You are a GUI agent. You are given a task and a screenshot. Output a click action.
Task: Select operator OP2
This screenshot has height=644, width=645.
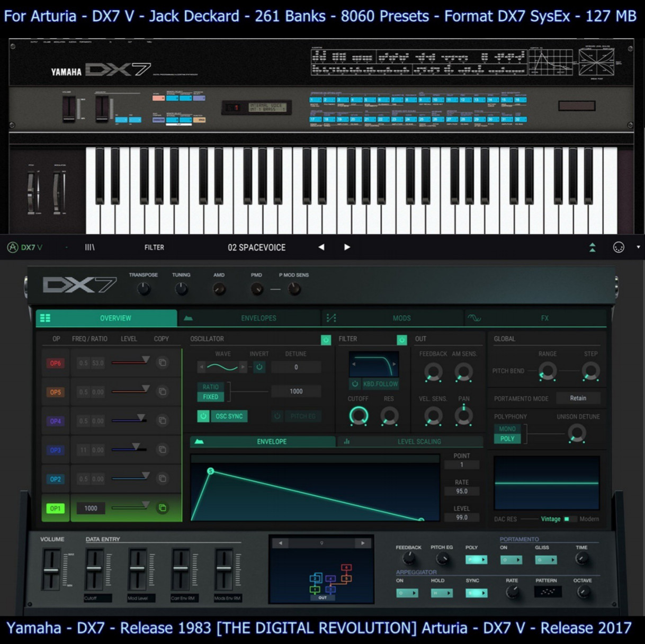coord(56,479)
